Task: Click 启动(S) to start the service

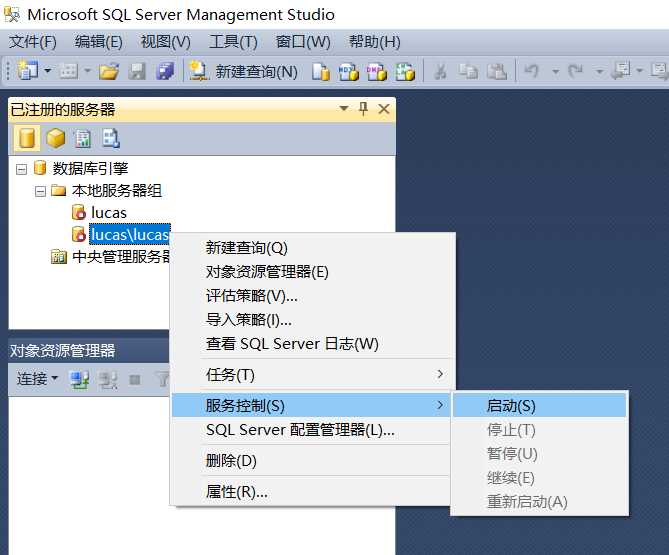Action: [540, 405]
